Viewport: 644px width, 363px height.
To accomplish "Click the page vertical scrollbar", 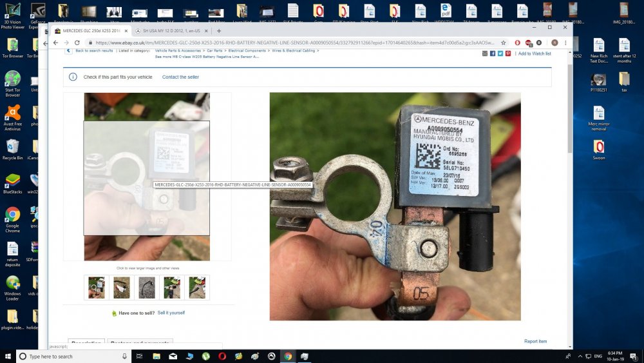I will [x=570, y=108].
